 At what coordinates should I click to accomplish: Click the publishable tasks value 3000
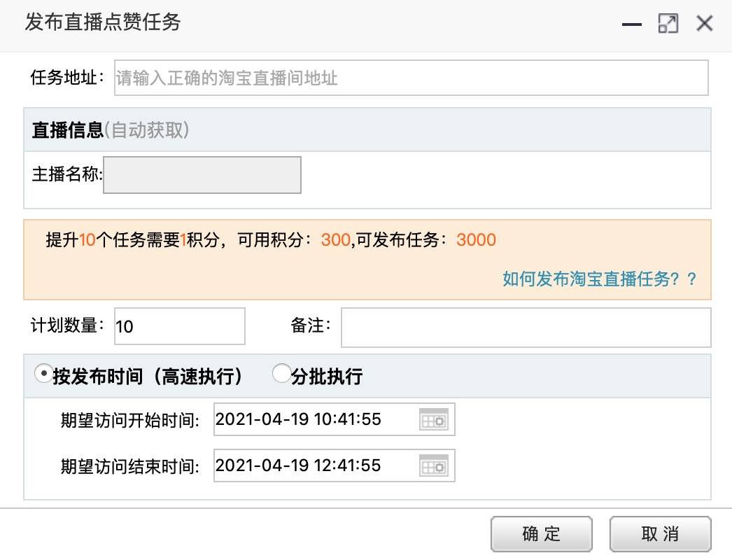476,240
